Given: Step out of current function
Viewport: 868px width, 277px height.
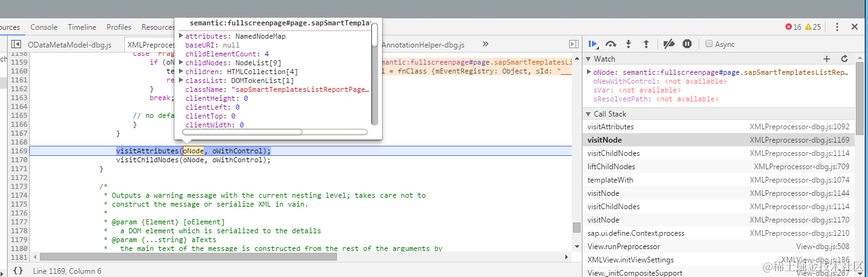Looking at the screenshot, I should coord(646,44).
